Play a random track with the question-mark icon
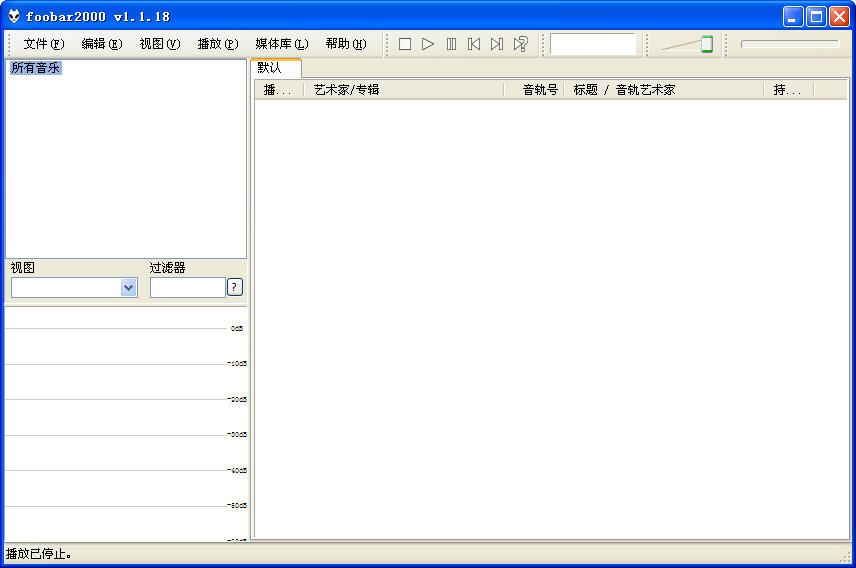Screen dimensions: 856x568 [x=520, y=44]
